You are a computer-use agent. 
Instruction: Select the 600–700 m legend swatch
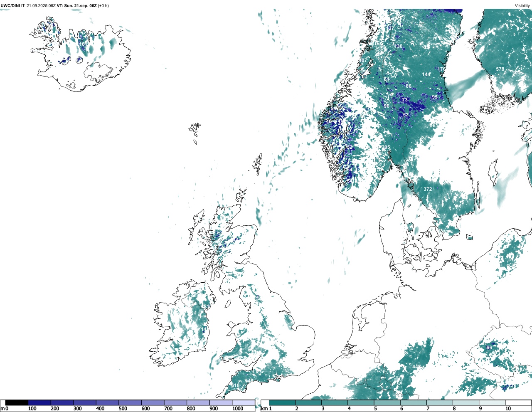point(153,403)
